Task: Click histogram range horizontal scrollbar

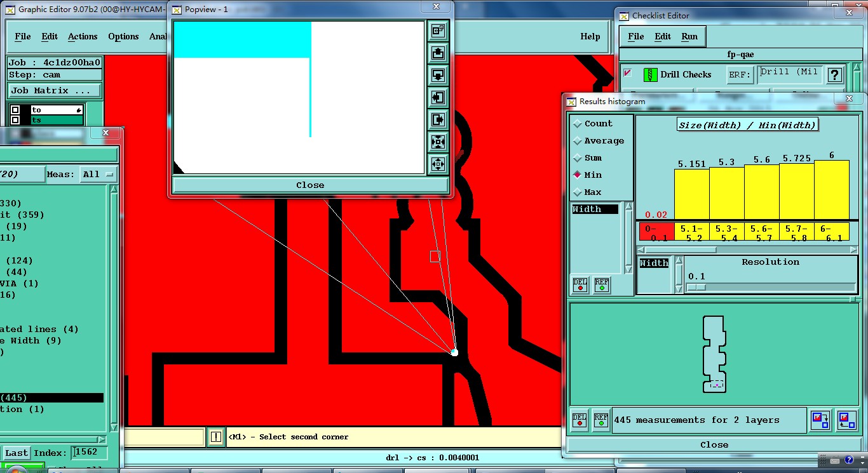Action: (x=747, y=250)
